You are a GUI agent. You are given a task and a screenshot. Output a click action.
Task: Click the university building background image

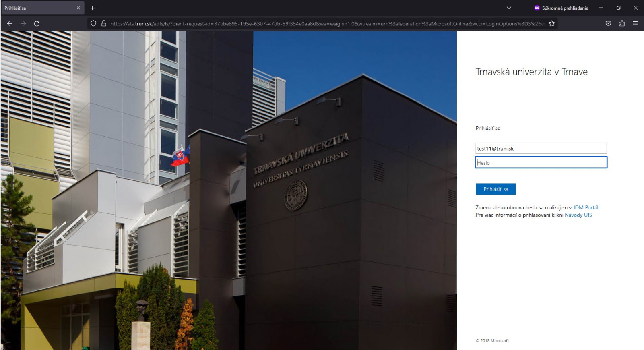click(228, 191)
